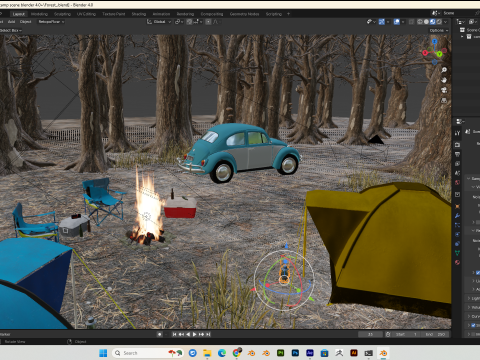Screen dimensions: 480x360
Task: Open the Physics properties tab
Action: click(457, 234)
